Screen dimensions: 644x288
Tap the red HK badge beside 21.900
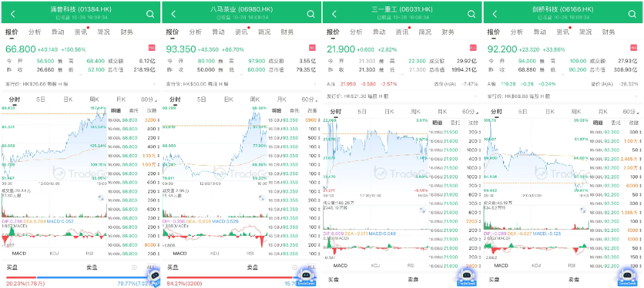tap(473, 48)
